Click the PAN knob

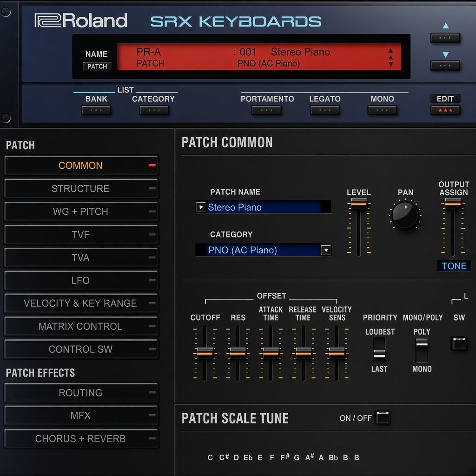pos(405,215)
